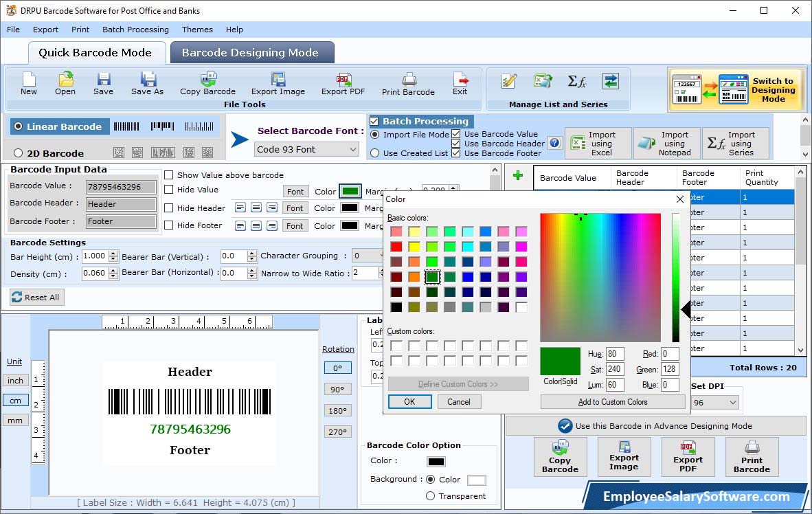Set rotation to 90 degrees
The image size is (812, 514).
(337, 389)
